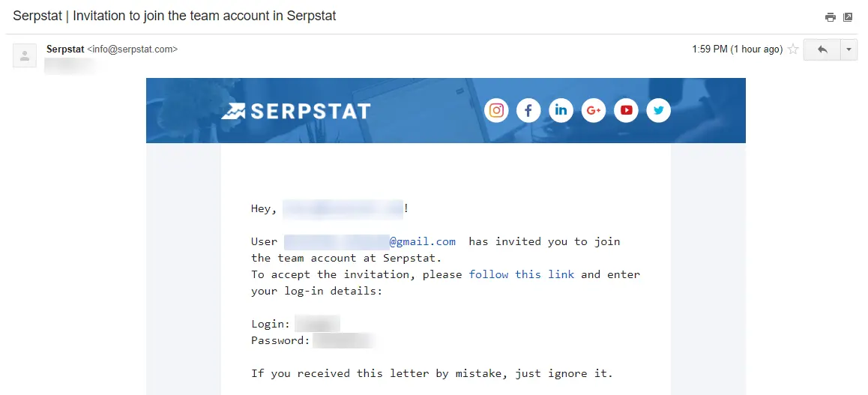
Task: Click the info@serpstat.com sender address
Action: click(x=133, y=49)
